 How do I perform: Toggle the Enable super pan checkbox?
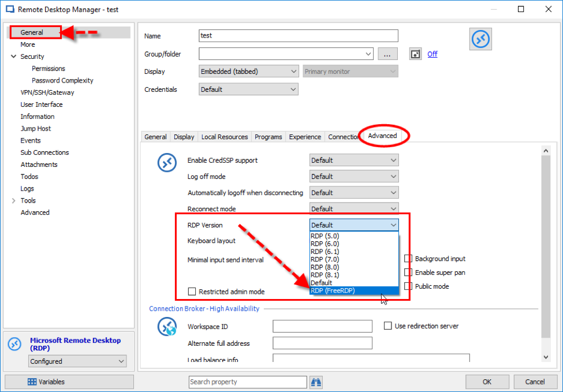point(408,272)
